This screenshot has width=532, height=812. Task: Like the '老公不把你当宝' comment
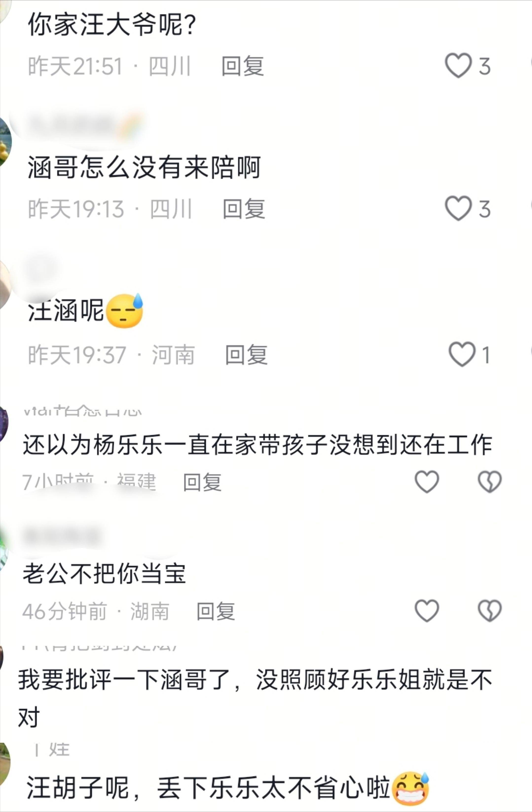pos(426,610)
